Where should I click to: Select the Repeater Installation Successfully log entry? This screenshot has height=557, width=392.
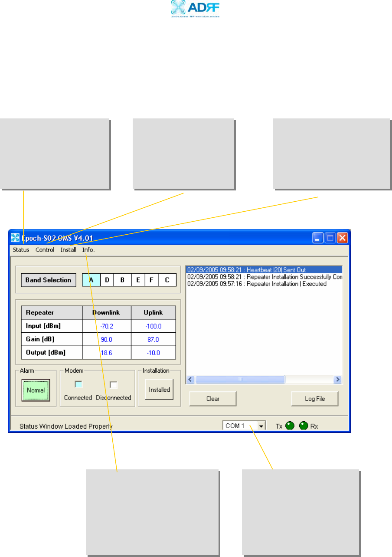point(264,277)
